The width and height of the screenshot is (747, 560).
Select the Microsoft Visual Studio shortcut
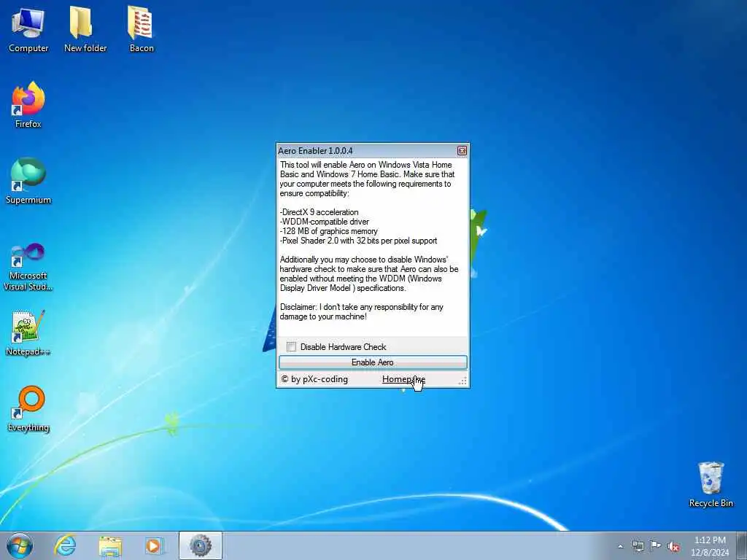pos(28,267)
